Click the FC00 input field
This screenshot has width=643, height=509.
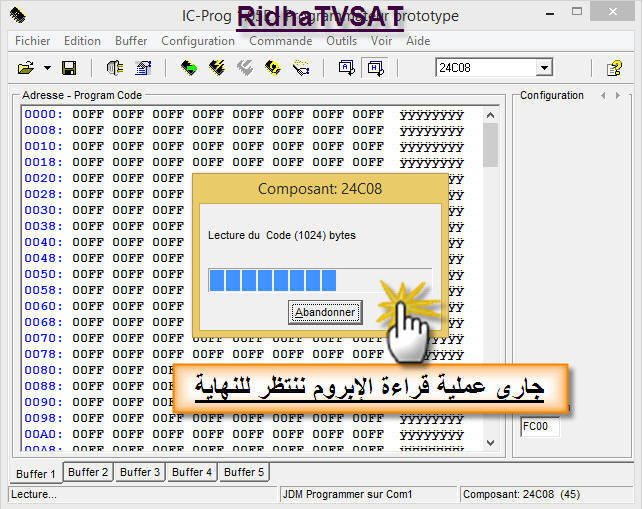(x=540, y=428)
